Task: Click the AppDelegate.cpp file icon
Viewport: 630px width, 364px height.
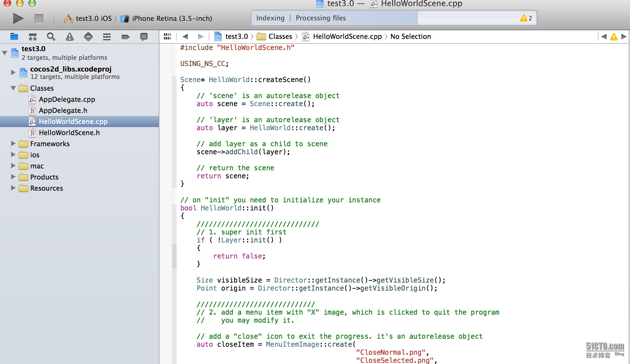Action: pyautogui.click(x=32, y=99)
